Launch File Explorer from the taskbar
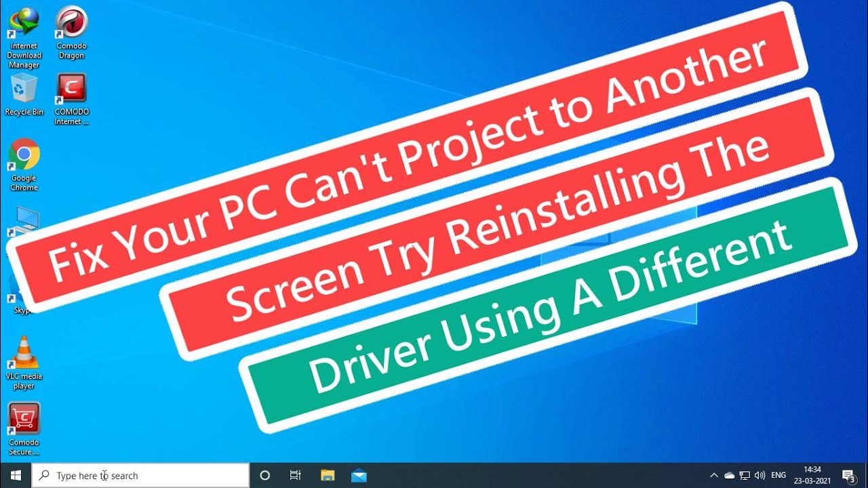The height and width of the screenshot is (488, 868). [328, 475]
